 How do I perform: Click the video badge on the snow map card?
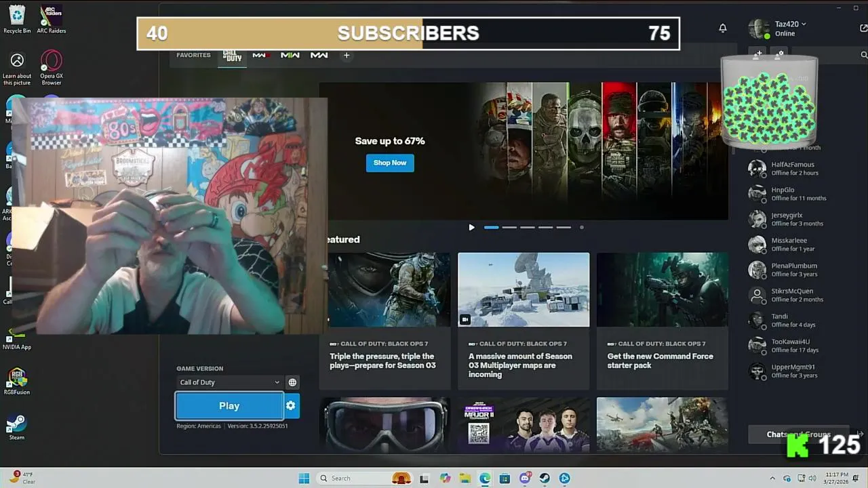[x=465, y=319]
